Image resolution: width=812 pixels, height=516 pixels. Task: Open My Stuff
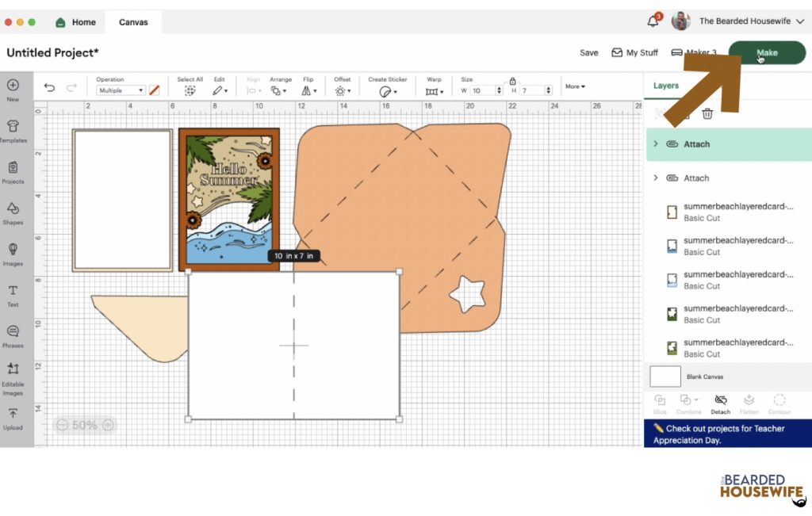634,53
